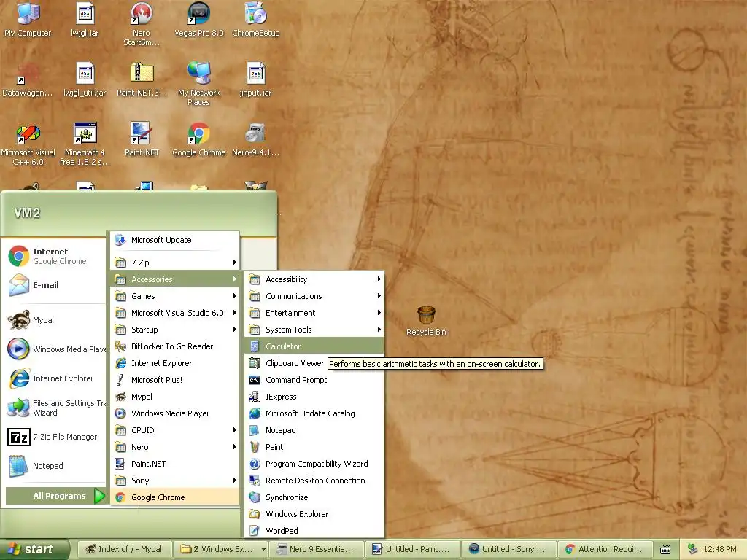Expand the Sony programs folder

pyautogui.click(x=175, y=481)
